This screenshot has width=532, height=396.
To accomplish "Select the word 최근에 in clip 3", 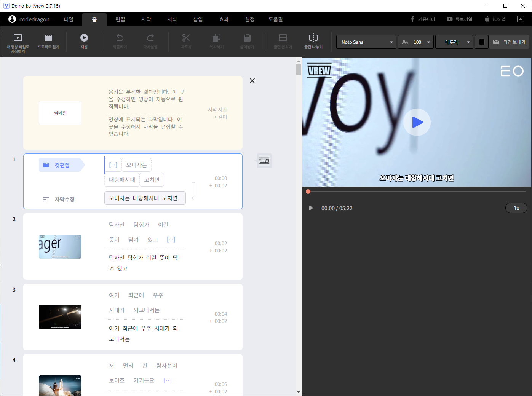I will coord(136,295).
